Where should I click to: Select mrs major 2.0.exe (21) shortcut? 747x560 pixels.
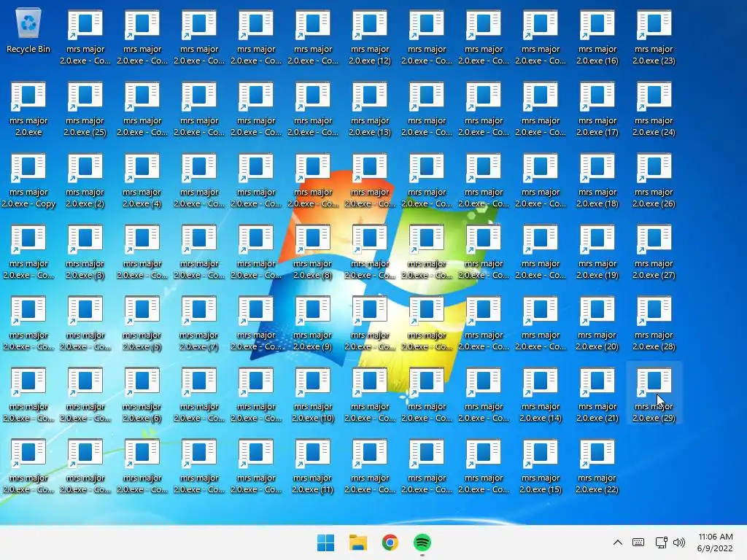(x=597, y=394)
